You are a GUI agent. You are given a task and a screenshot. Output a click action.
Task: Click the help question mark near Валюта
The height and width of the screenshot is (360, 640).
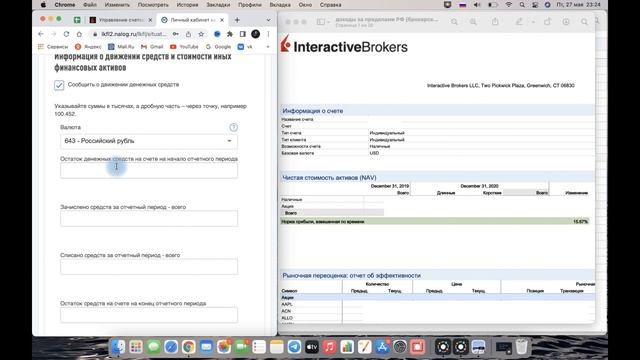click(x=233, y=127)
